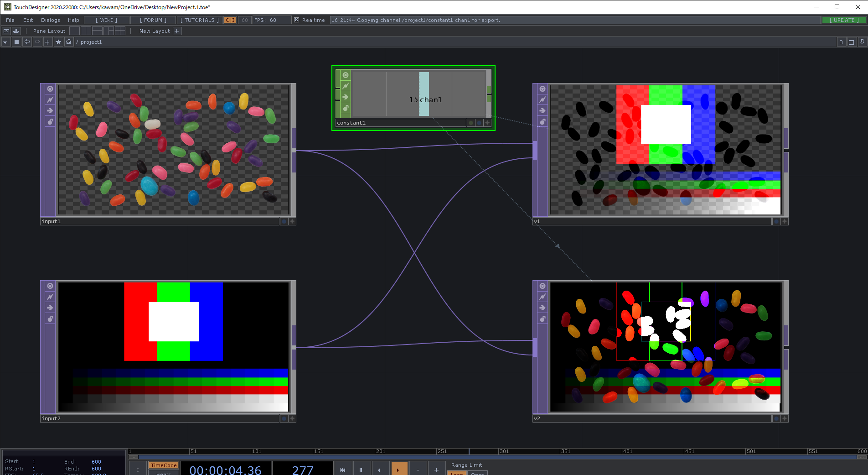Select the three-pane layout icon

(x=108, y=31)
